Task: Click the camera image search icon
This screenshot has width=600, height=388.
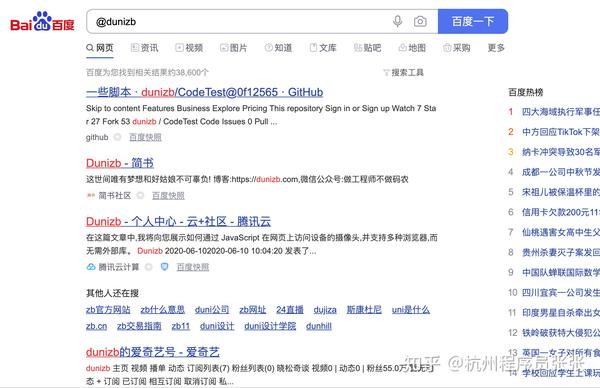Action: click(420, 21)
